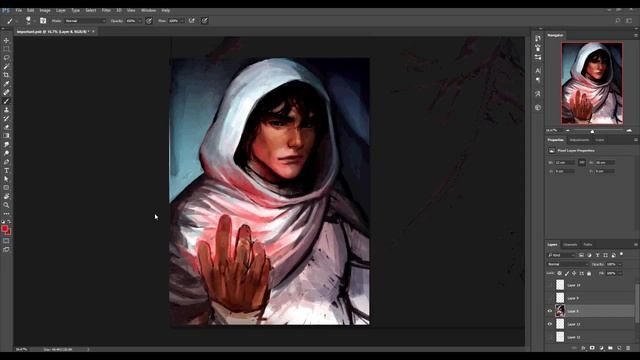640x360 pixels.
Task: Toggle the layer filtering on/off switch
Action: click(x=621, y=254)
